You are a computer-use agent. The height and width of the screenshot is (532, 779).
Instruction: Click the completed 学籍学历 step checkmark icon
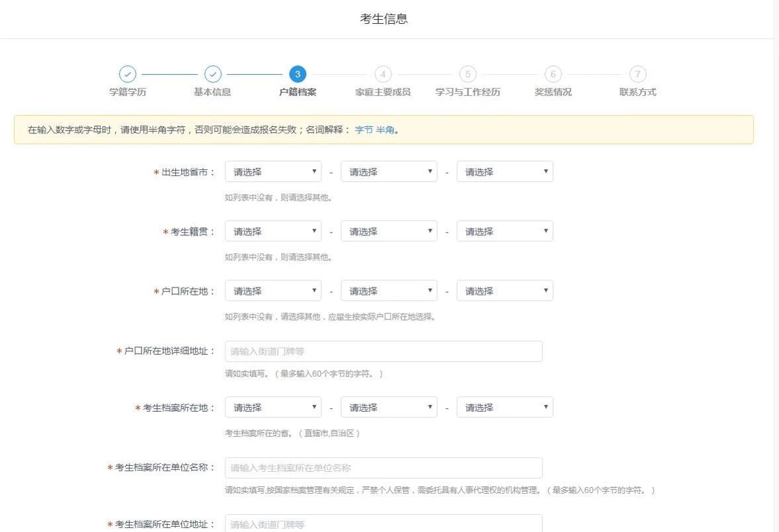pos(128,74)
